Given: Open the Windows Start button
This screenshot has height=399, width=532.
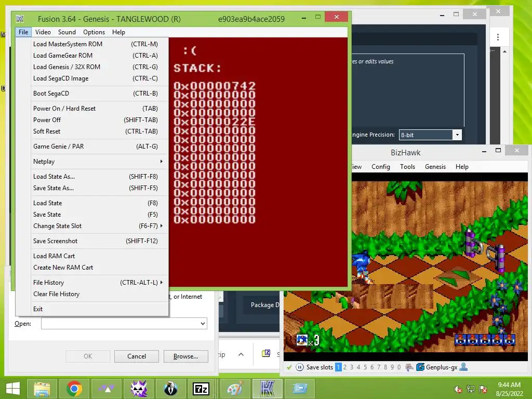Looking at the screenshot, I should (x=13, y=389).
